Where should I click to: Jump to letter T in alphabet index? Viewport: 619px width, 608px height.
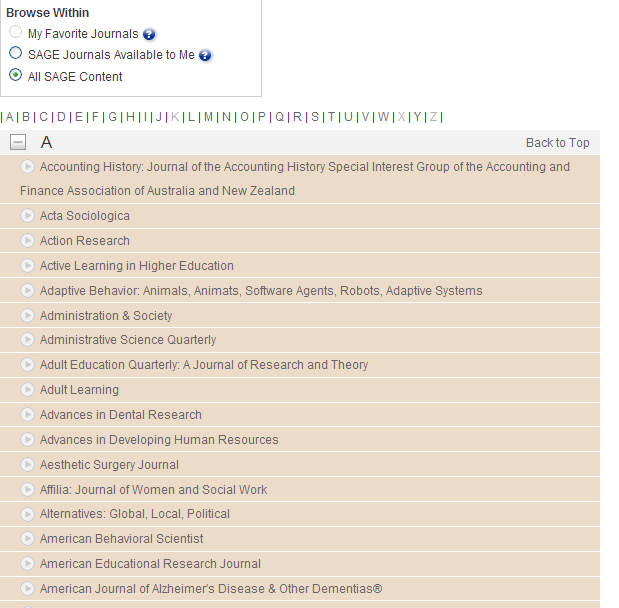(331, 117)
